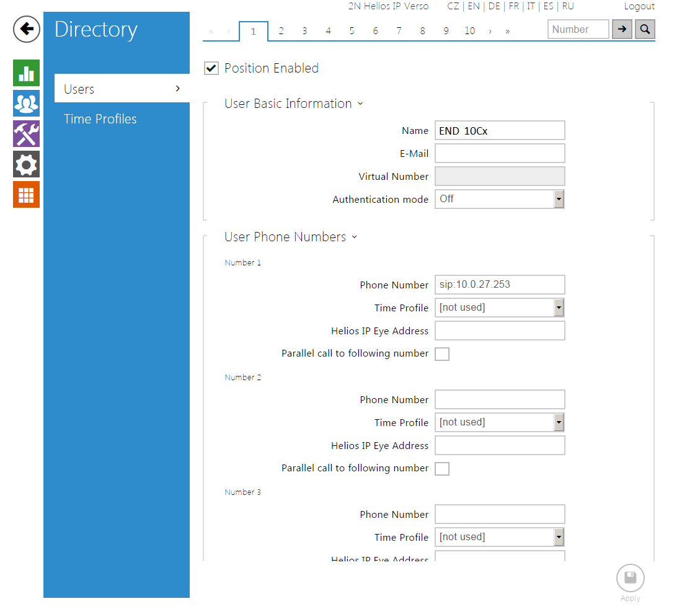Open the orange grid System icon
Screen dimensions: 700x609
click(26, 194)
